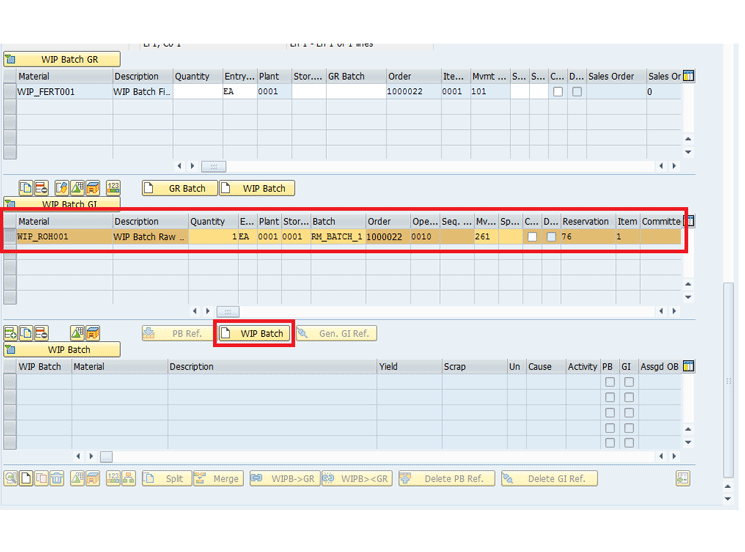Toggle the C checkbox in WIP_ROH001 row
The width and height of the screenshot is (745, 552).
click(x=532, y=237)
